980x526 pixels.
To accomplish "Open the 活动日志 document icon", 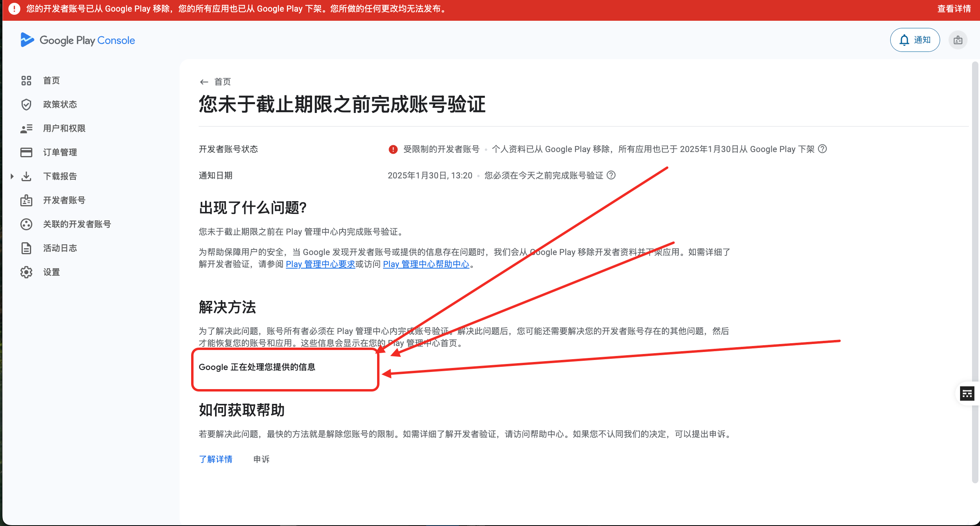I will click(26, 248).
